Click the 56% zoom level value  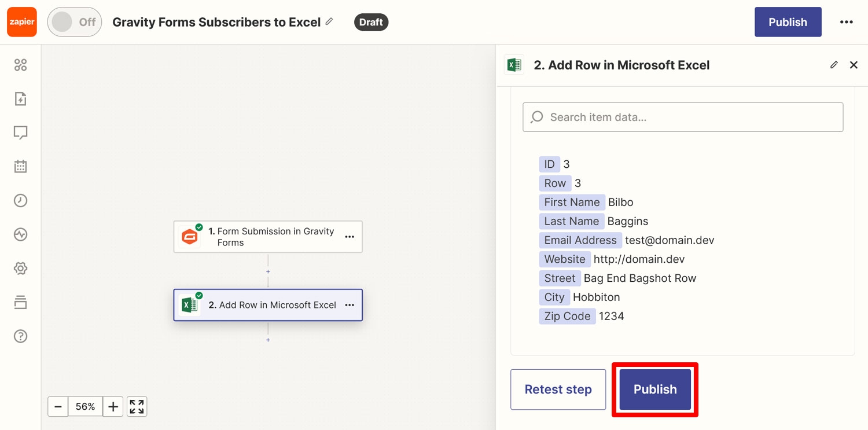pyautogui.click(x=85, y=407)
